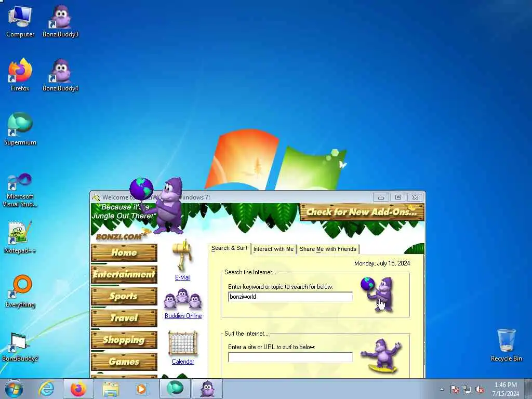This screenshot has height=399, width=532.
Task: Follow the E-Mail text link
Action: click(182, 277)
